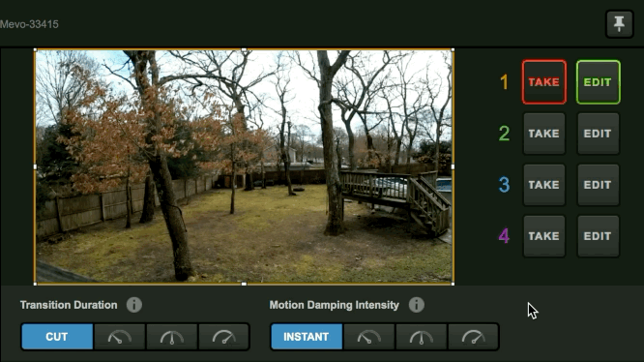Click EDIT for preset 1
This screenshot has width=644, height=362.
pyautogui.click(x=598, y=82)
